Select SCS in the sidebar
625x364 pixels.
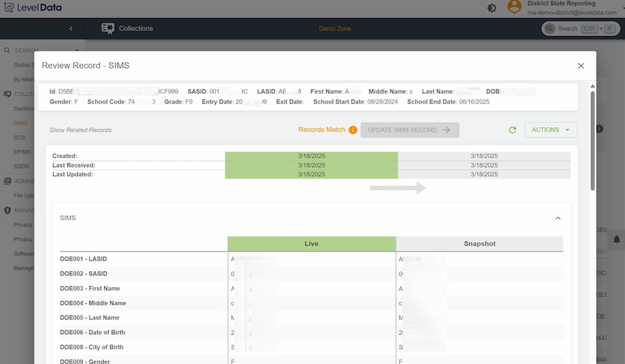click(x=19, y=137)
